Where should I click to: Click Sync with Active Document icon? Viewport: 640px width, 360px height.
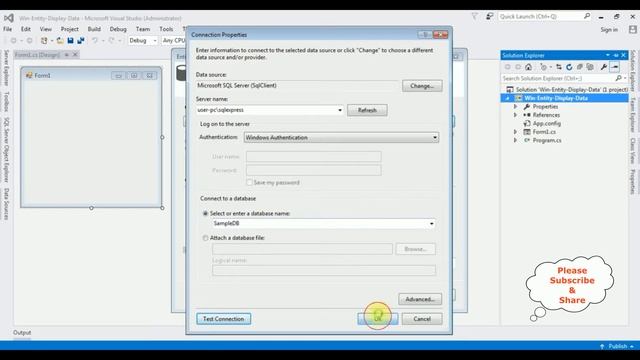[x=558, y=67]
